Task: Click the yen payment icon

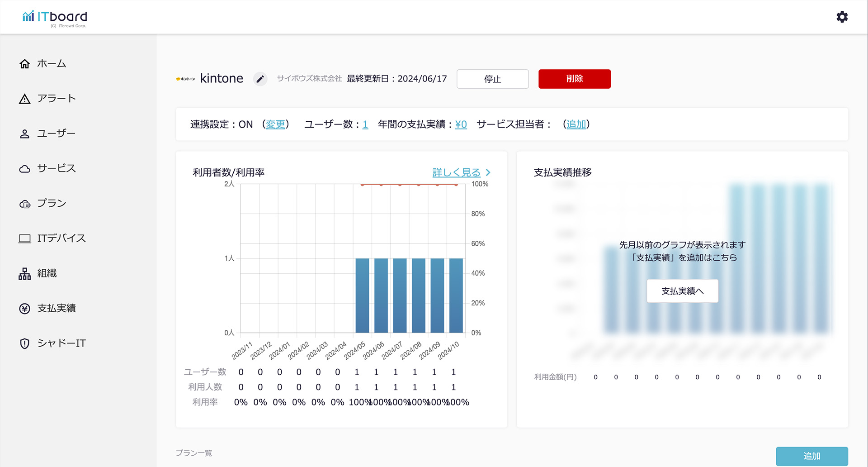Action: click(25, 309)
